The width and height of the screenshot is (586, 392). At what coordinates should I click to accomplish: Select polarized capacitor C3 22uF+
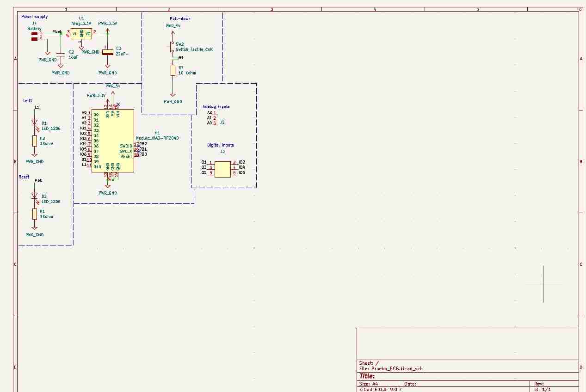(x=108, y=52)
